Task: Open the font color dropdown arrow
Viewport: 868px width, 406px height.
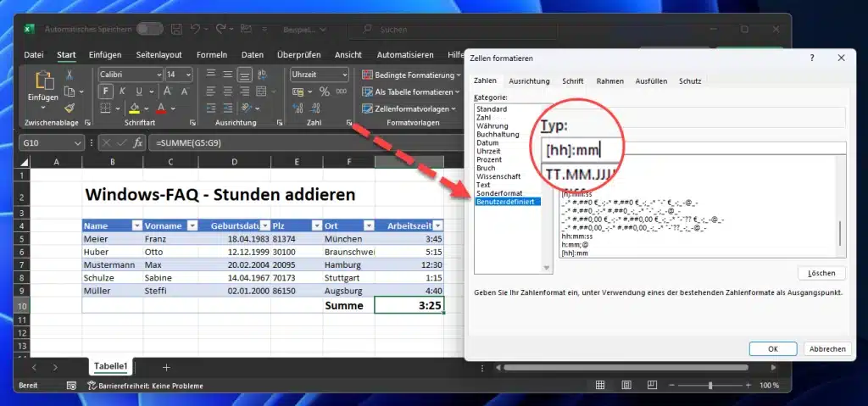Action: coord(173,108)
